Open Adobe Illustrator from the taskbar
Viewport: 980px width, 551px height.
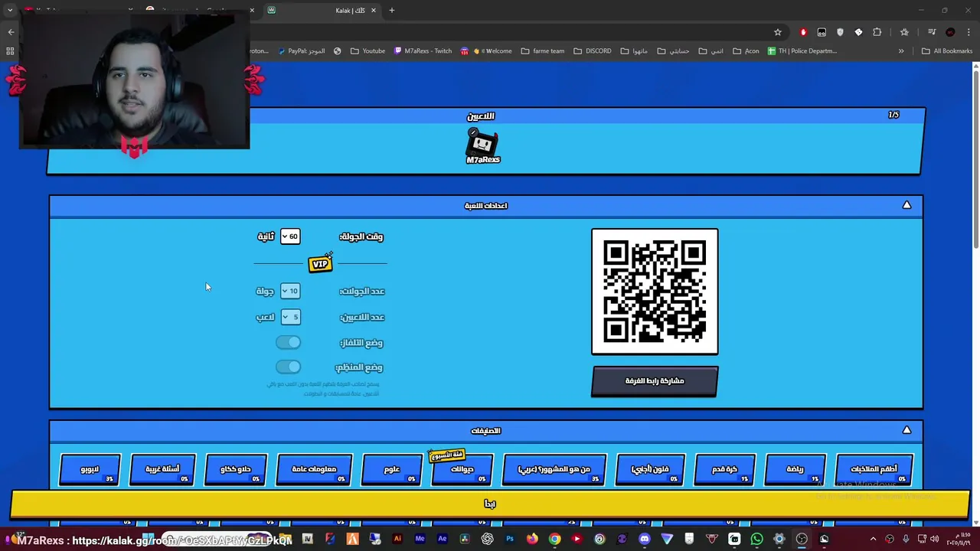coord(397,539)
